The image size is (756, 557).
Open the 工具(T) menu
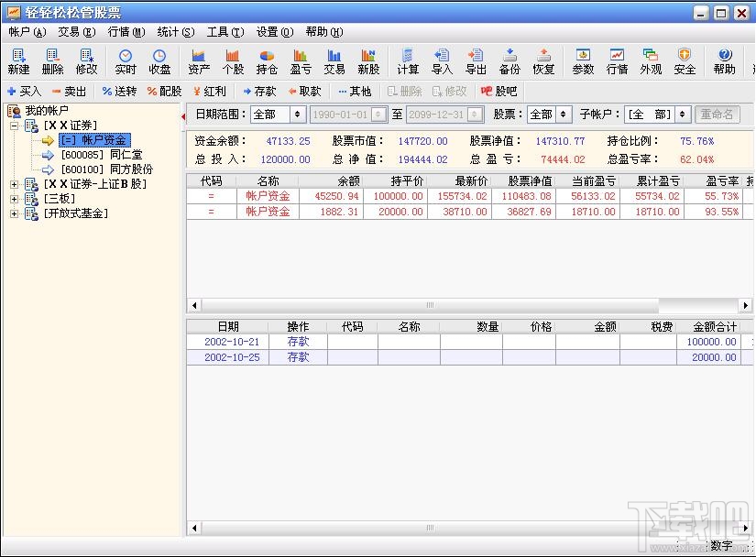225,32
